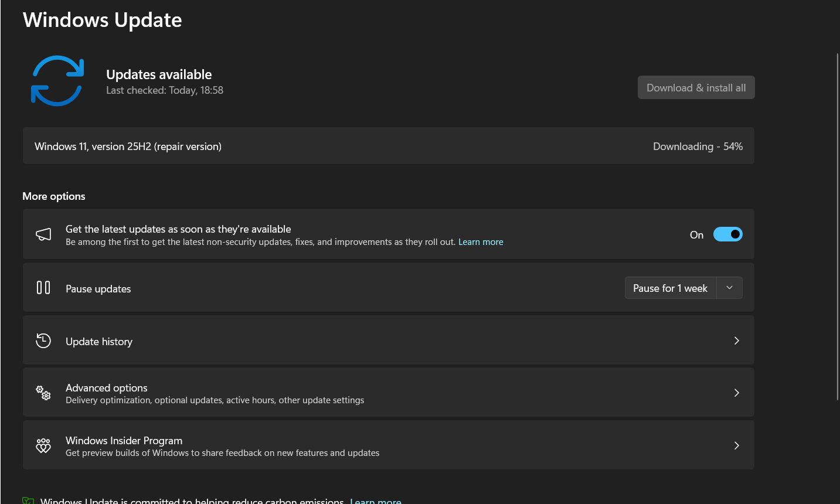Click the vertical scrollbar on the right
The width and height of the screenshot is (840, 504).
click(838, 226)
